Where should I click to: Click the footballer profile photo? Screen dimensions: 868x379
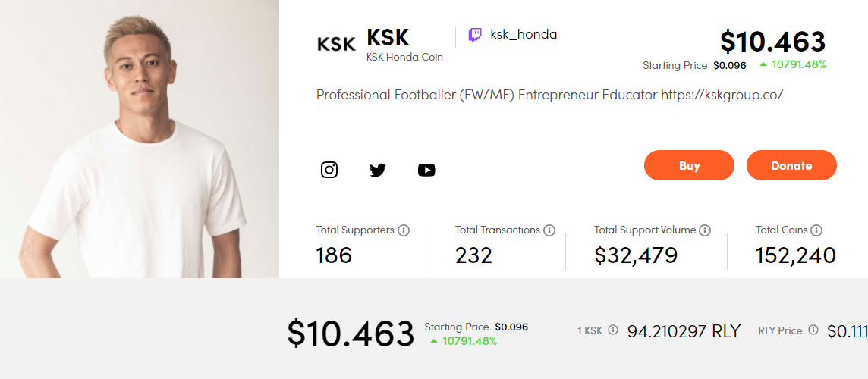(x=140, y=139)
